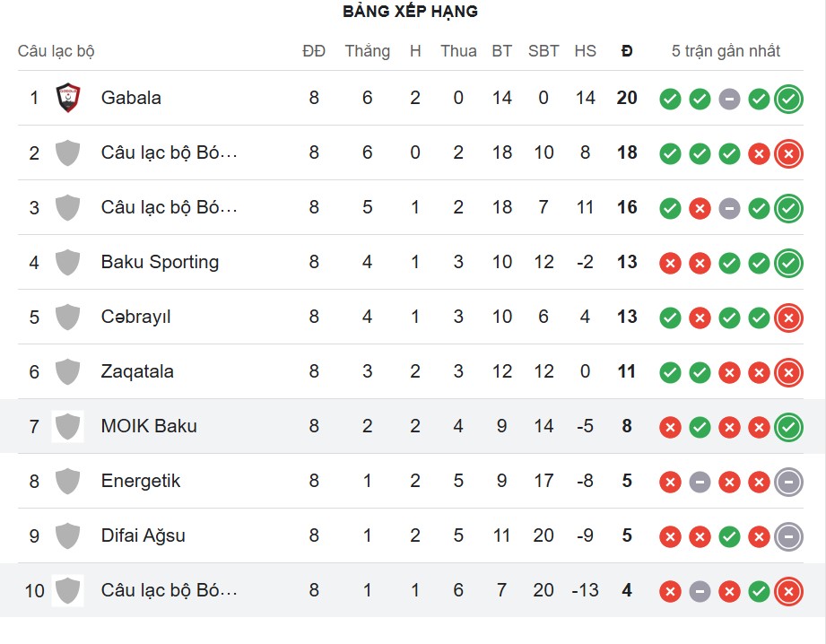Open the Gabala team link
Image resolution: width=826 pixels, height=644 pixels.
point(131,98)
